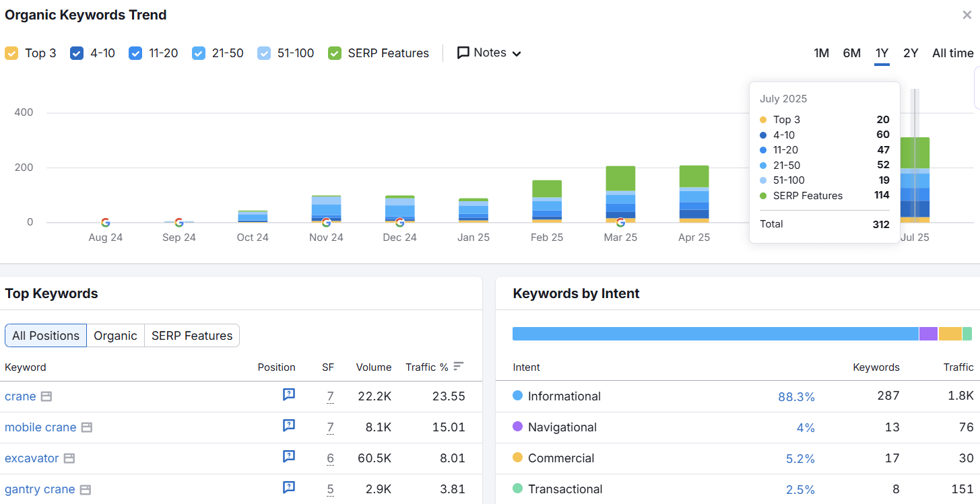980x504 pixels.
Task: Open the SERP snapshot icon beside crane keyword
Action: click(x=46, y=396)
